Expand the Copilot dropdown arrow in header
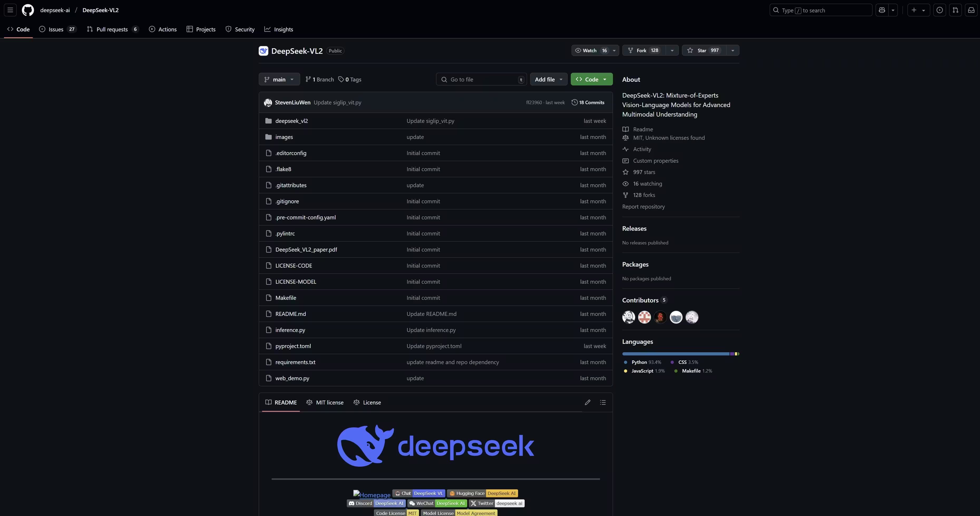The height and width of the screenshot is (516, 980). coord(893,10)
